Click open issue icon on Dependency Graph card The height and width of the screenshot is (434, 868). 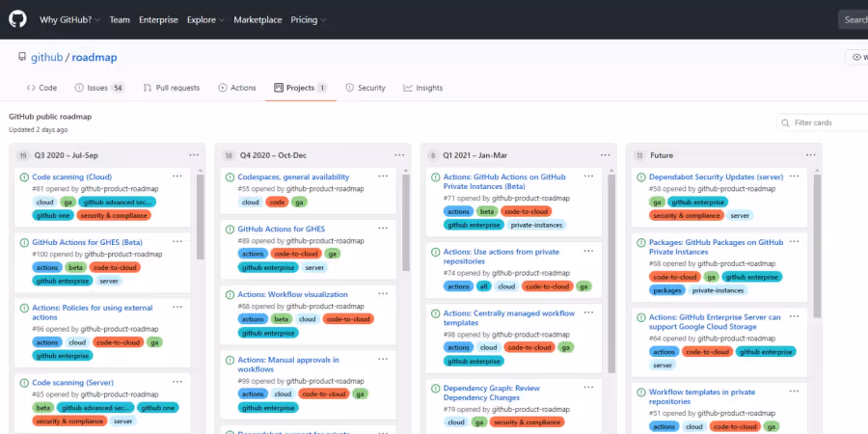[x=435, y=388]
